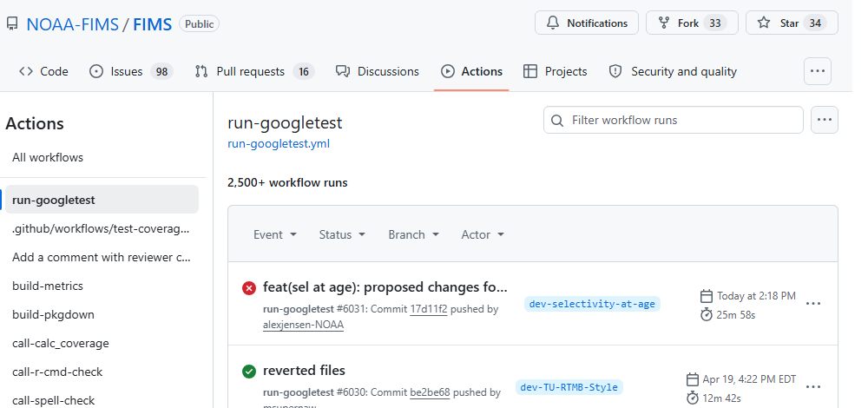This screenshot has height=408, width=868.
Task: Expand the Status filter dropdown
Action: tap(342, 234)
